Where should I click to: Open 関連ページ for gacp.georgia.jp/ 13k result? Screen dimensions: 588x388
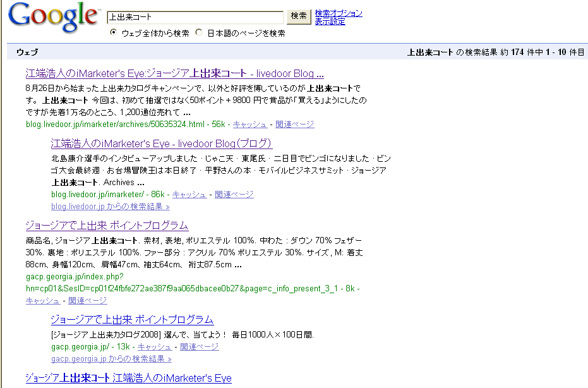click(x=199, y=347)
